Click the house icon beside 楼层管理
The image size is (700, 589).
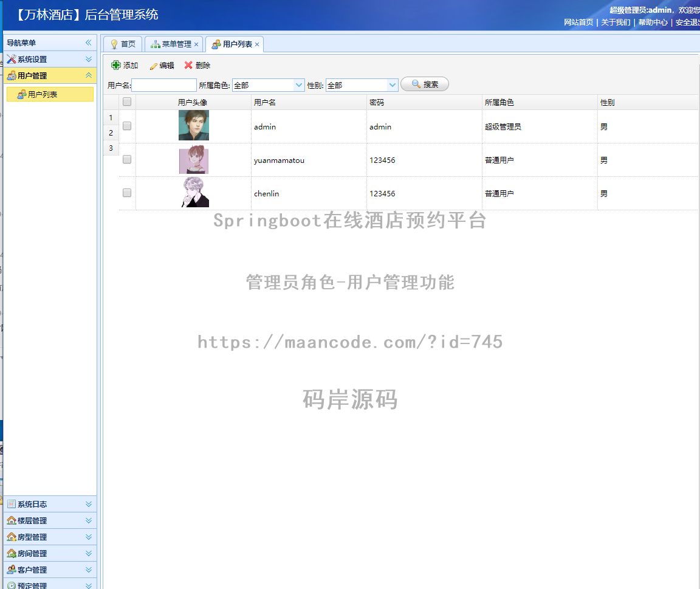click(x=12, y=520)
